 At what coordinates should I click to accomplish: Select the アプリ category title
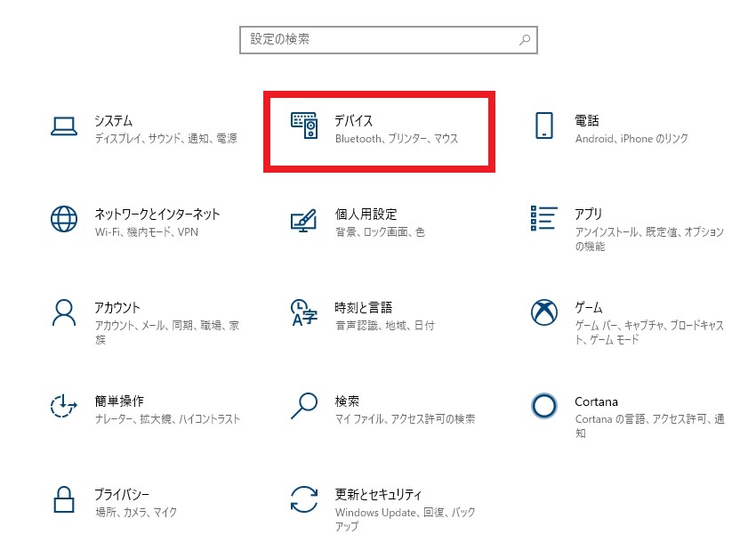[x=588, y=214]
